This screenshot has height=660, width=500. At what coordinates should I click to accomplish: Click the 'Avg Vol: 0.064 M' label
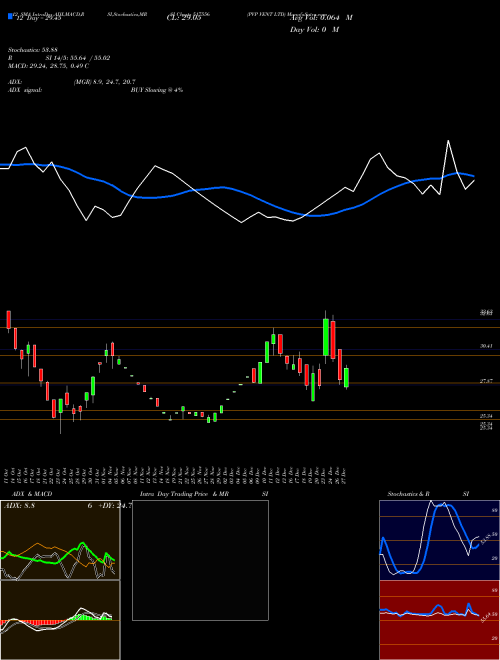click(321, 18)
